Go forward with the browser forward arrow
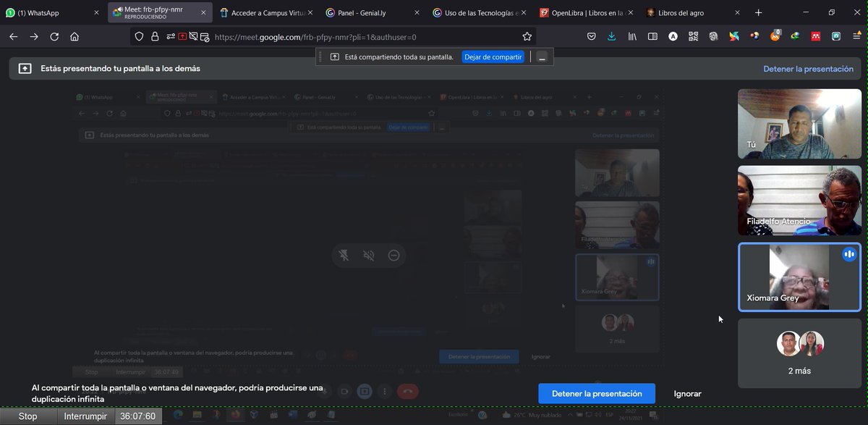 click(x=33, y=36)
